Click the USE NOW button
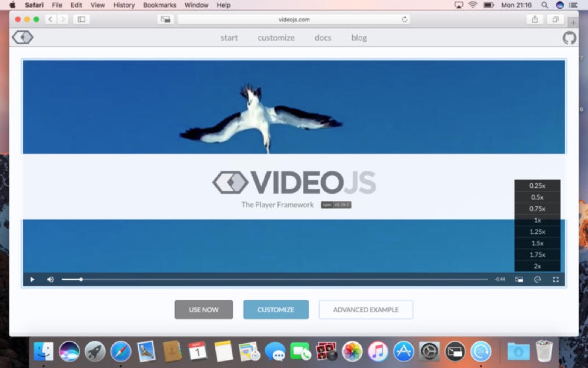The height and width of the screenshot is (368, 588). (x=203, y=310)
